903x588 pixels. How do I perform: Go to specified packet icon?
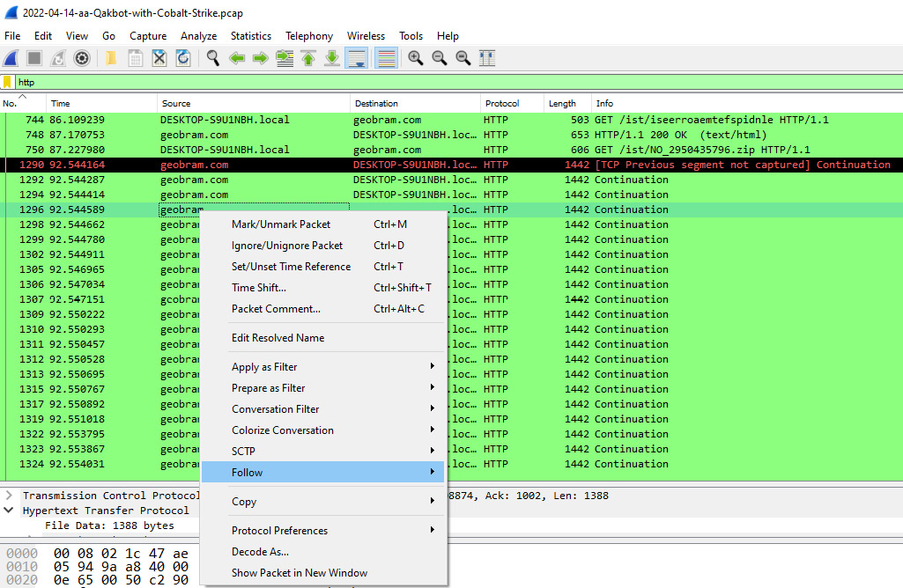tap(285, 58)
